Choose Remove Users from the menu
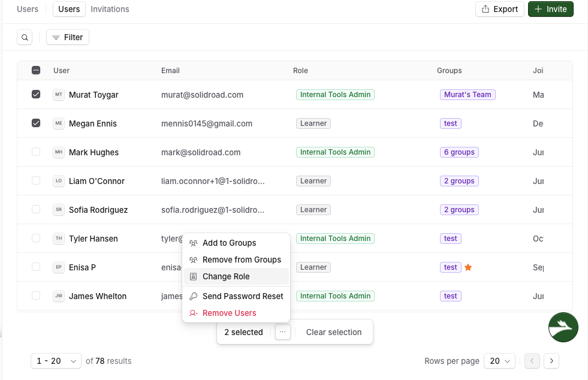Screen dimensions: 588x380 click(x=236, y=313)
